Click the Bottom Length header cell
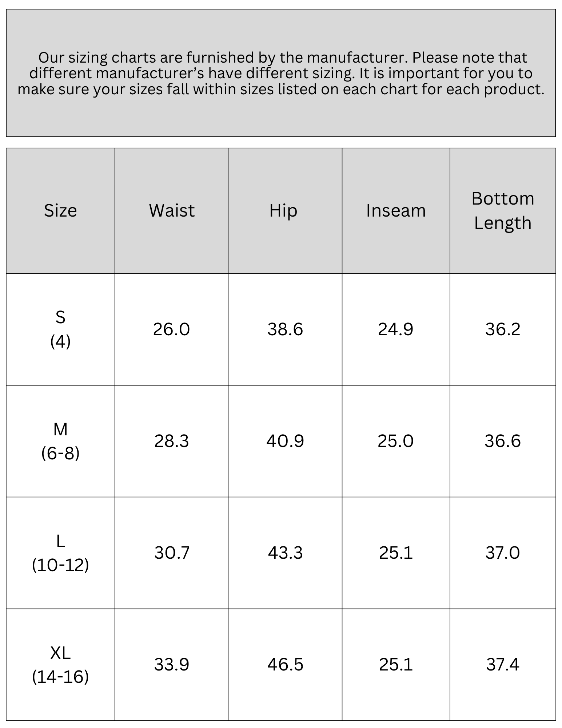 (x=503, y=210)
